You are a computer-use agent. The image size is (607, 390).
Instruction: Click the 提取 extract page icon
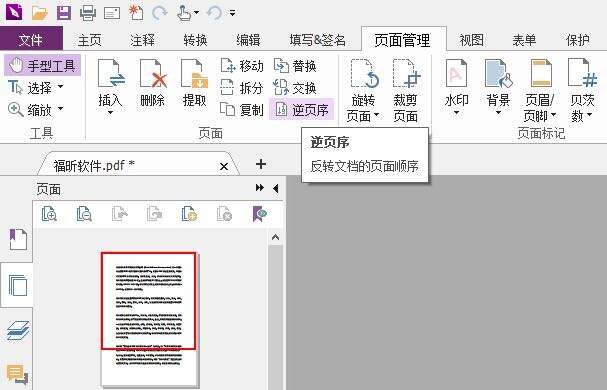195,74
